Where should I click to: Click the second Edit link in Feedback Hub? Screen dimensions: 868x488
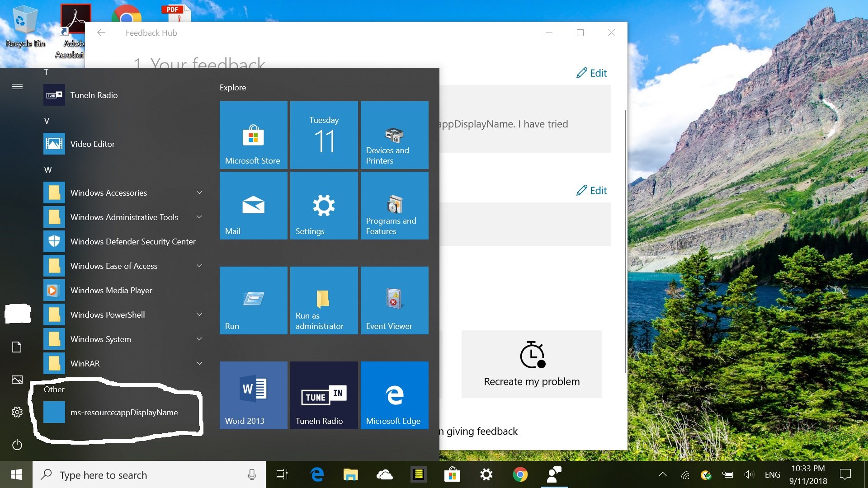pyautogui.click(x=592, y=190)
